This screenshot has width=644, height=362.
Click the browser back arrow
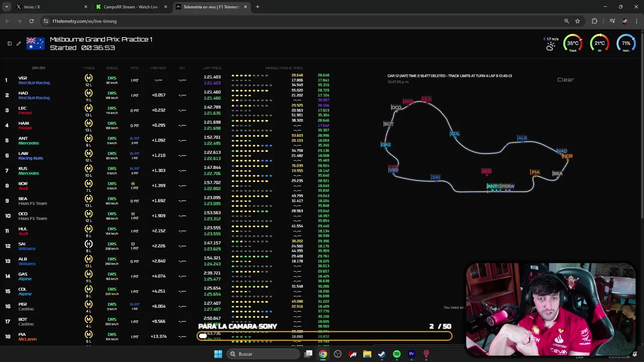tap(7, 21)
